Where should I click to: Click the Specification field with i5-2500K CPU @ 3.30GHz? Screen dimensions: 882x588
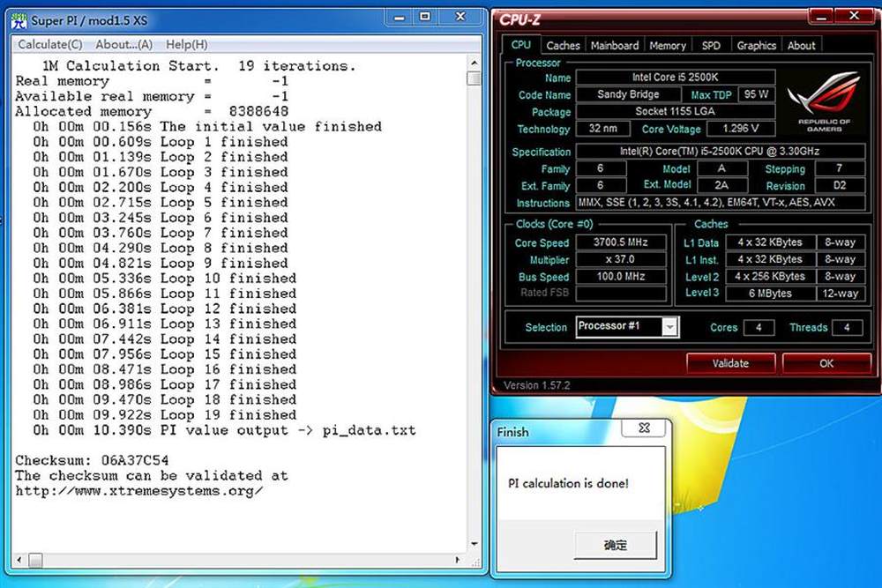coord(720,152)
